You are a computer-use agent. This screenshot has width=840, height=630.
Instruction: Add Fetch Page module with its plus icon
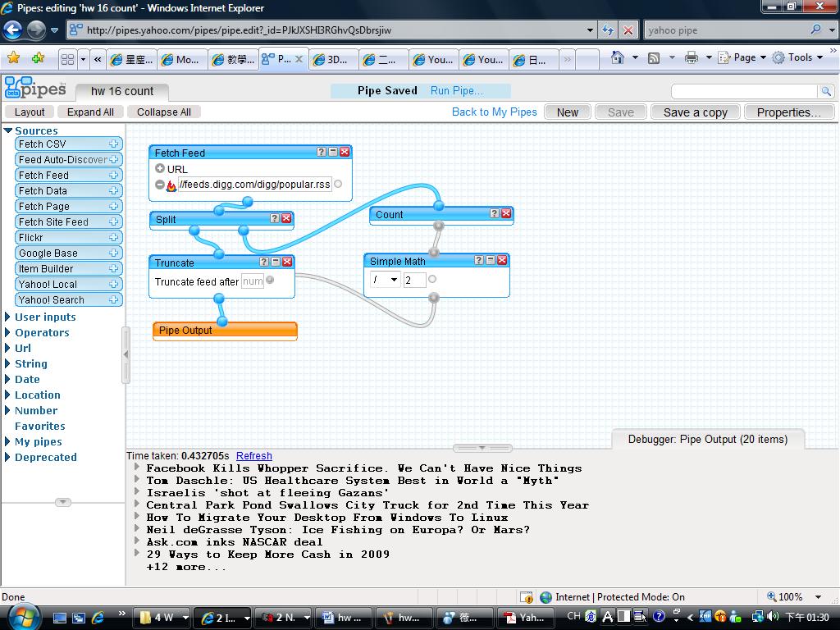[x=113, y=206]
